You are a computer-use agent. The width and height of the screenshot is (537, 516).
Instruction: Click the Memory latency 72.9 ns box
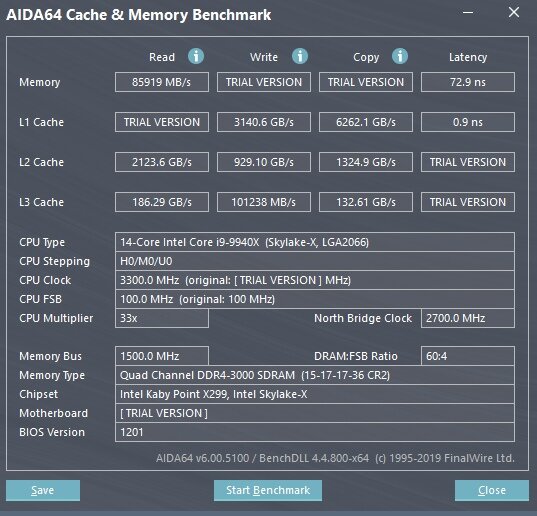(x=467, y=82)
